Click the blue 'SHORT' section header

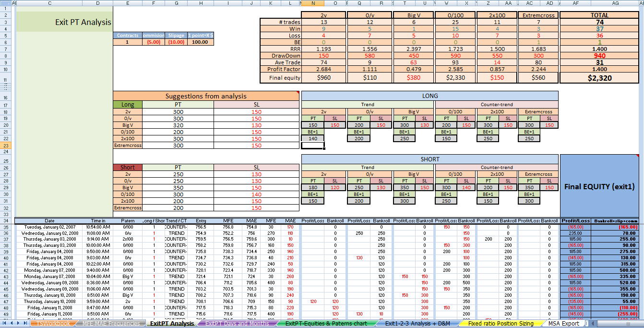[x=429, y=159]
